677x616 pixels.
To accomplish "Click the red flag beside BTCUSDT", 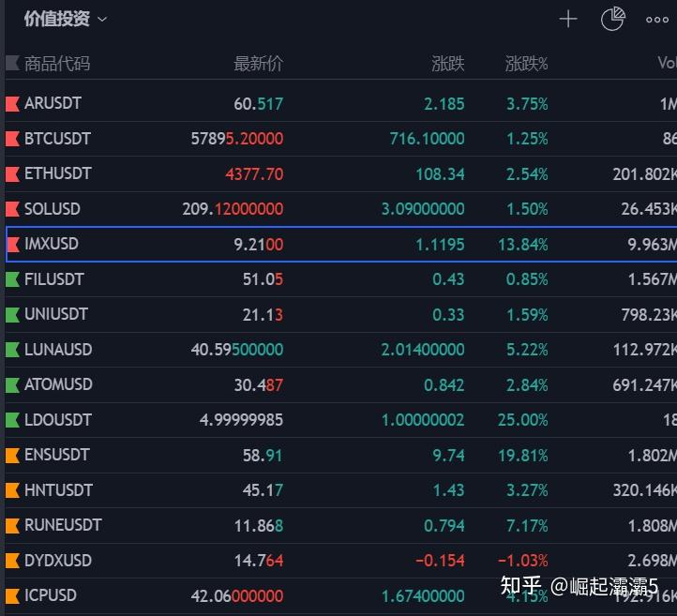I will pyautogui.click(x=12, y=139).
